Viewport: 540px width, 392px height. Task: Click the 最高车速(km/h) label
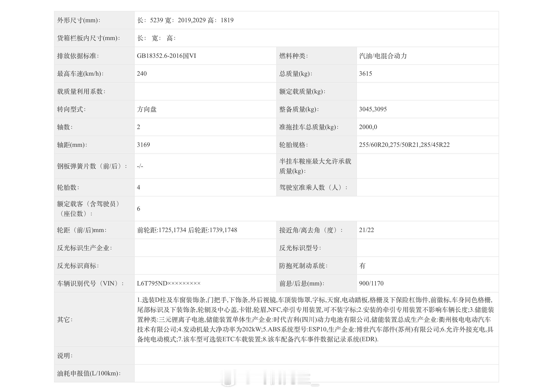(80, 74)
